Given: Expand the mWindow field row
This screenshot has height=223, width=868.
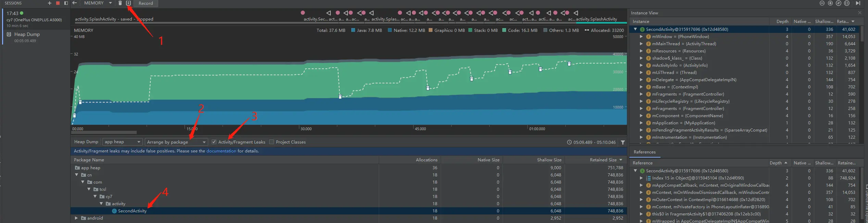Looking at the screenshot, I should tap(641, 37).
